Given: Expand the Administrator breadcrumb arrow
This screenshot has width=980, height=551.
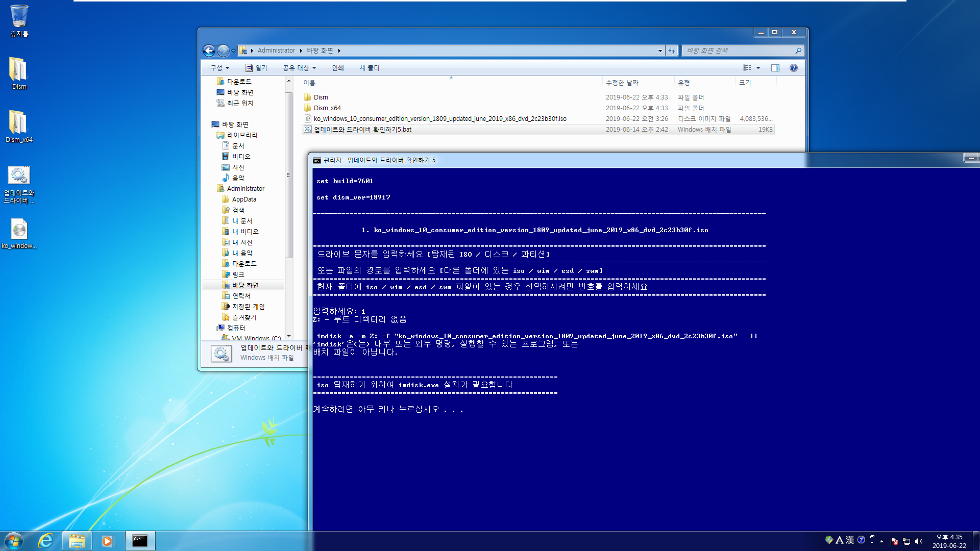Looking at the screenshot, I should 301,51.
